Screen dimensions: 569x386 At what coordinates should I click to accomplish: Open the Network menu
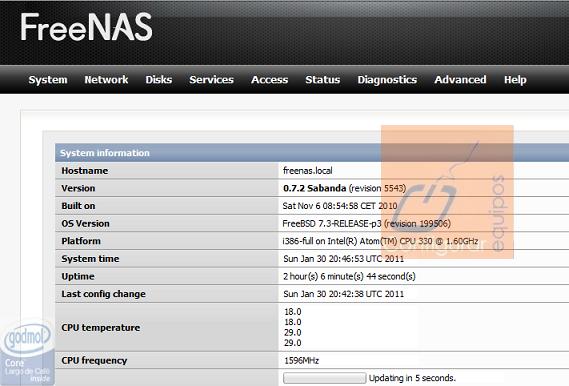[106, 80]
